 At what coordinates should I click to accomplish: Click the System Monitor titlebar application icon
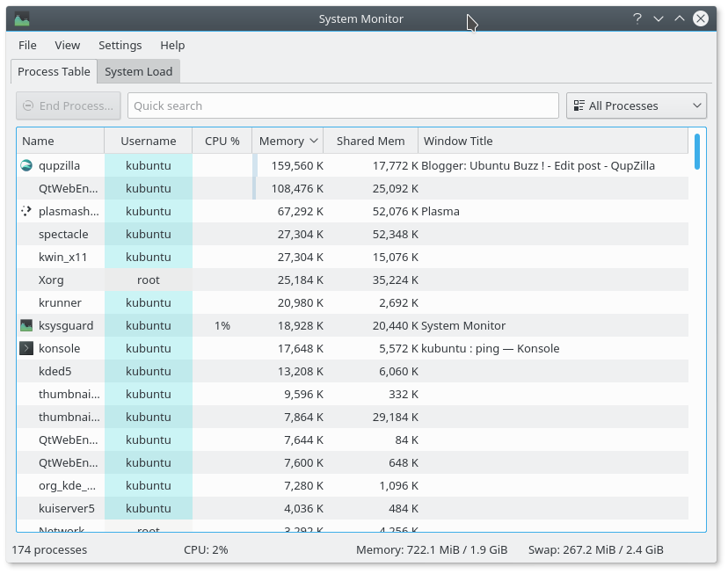pos(21,18)
